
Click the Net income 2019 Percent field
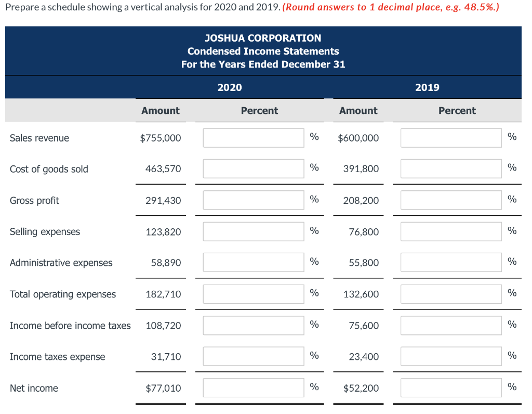[x=451, y=387]
